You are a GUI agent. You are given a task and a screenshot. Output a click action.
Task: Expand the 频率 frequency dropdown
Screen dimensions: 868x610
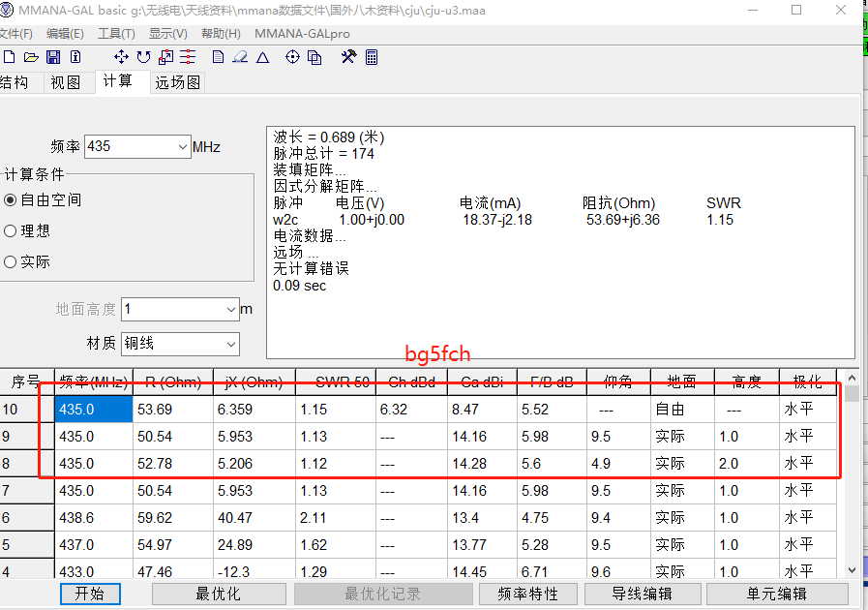coord(183,147)
